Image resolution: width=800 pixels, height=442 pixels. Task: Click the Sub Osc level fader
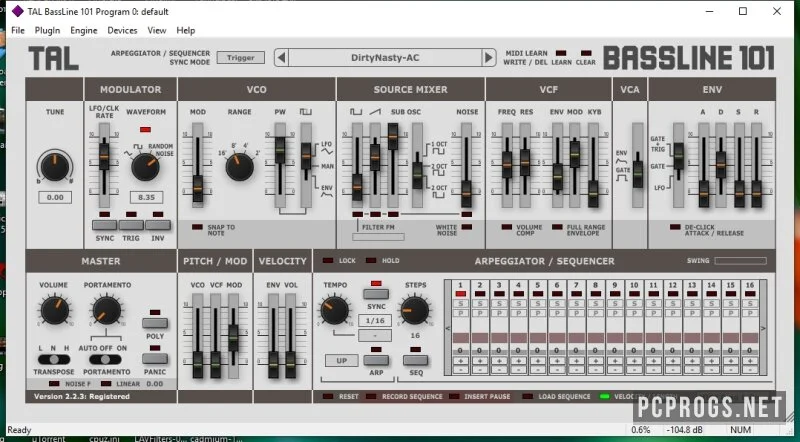393,136
